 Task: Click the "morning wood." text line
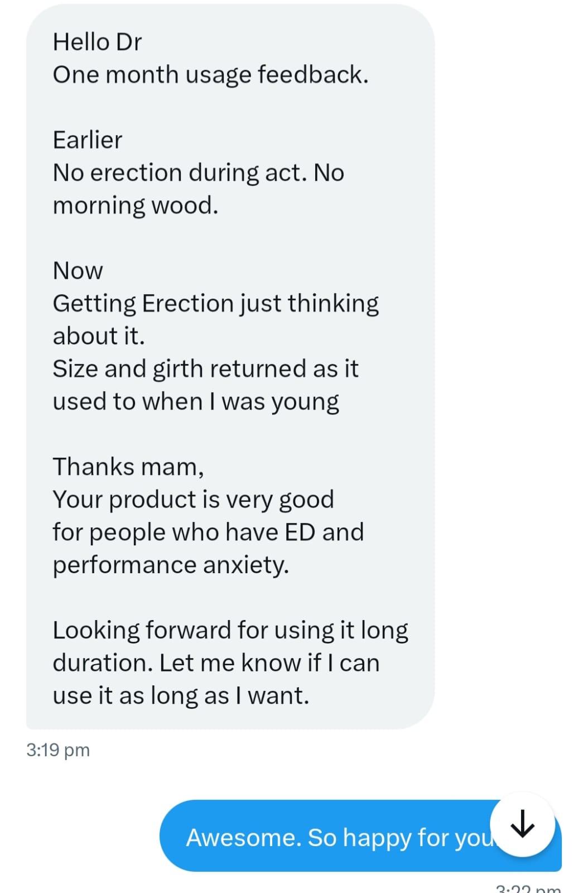coord(135,205)
